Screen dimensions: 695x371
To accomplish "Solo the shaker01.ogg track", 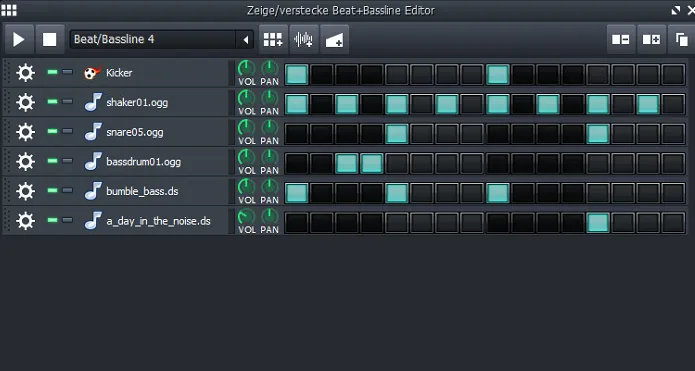I will coord(67,102).
